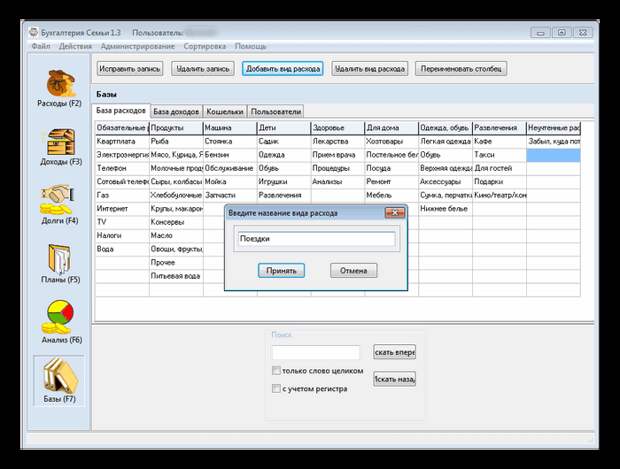Click the Переименовать столбец button
This screenshot has width=620, height=469.
click(x=461, y=69)
